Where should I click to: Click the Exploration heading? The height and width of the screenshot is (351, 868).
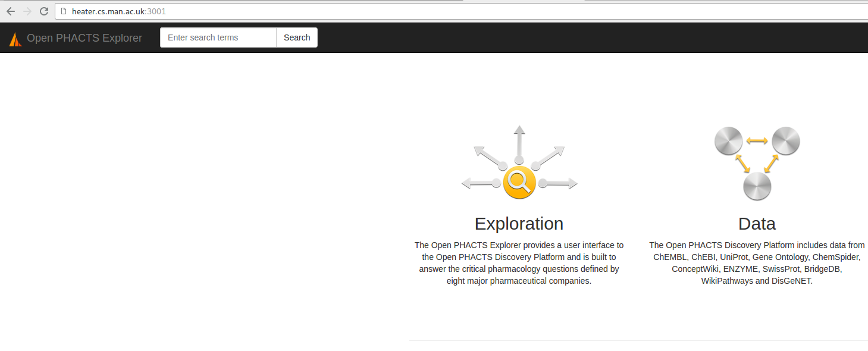(519, 224)
